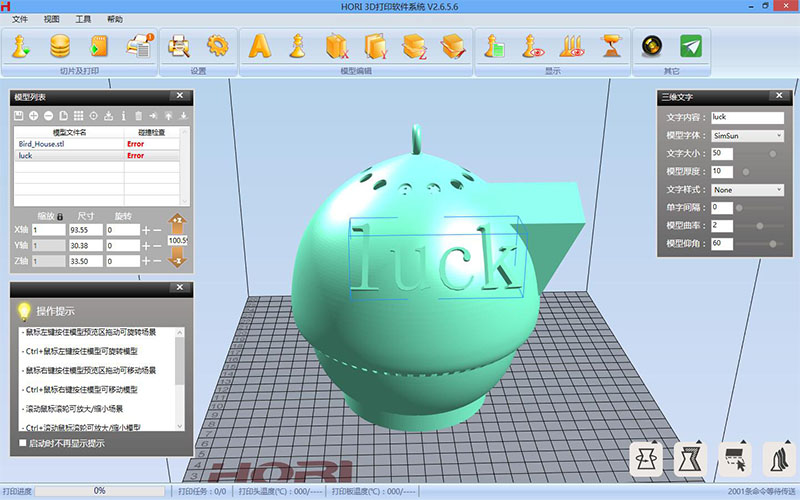Open the 视图 menu
The width and height of the screenshot is (800, 500).
coord(52,19)
